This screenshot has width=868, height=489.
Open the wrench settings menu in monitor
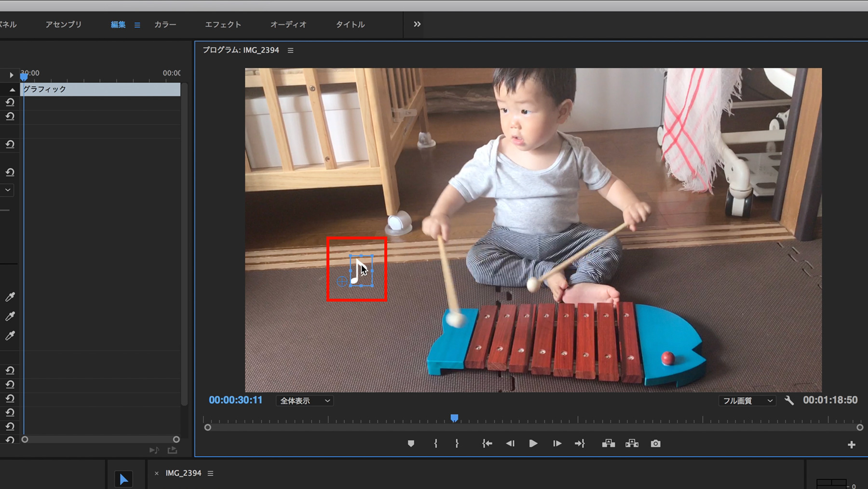(x=789, y=400)
